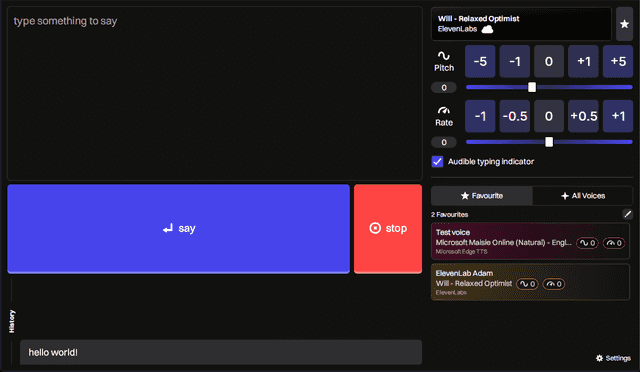The height and width of the screenshot is (372, 640).
Task: Click rate badge on ElevenLab Adam card
Action: point(554,284)
